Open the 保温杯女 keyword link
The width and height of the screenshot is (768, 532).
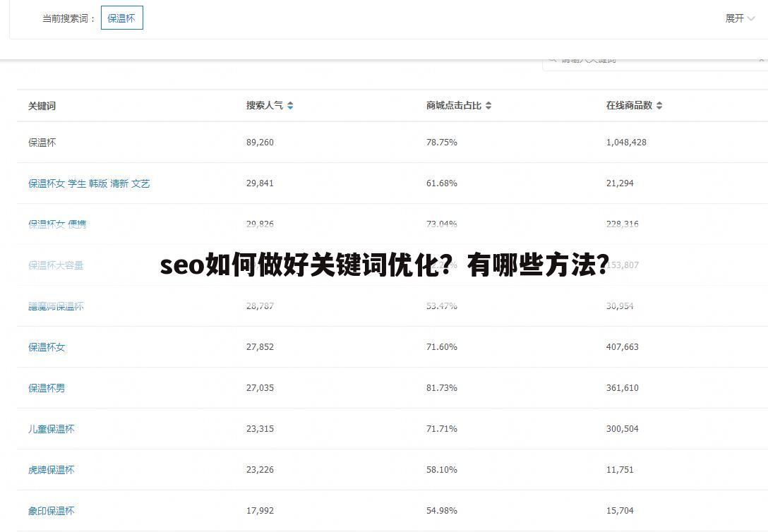coord(45,346)
